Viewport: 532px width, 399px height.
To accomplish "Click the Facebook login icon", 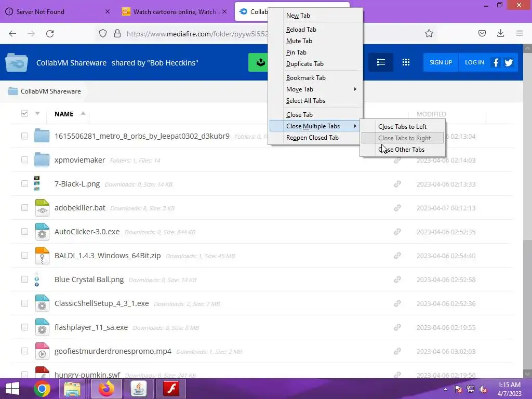I will click(x=496, y=63).
